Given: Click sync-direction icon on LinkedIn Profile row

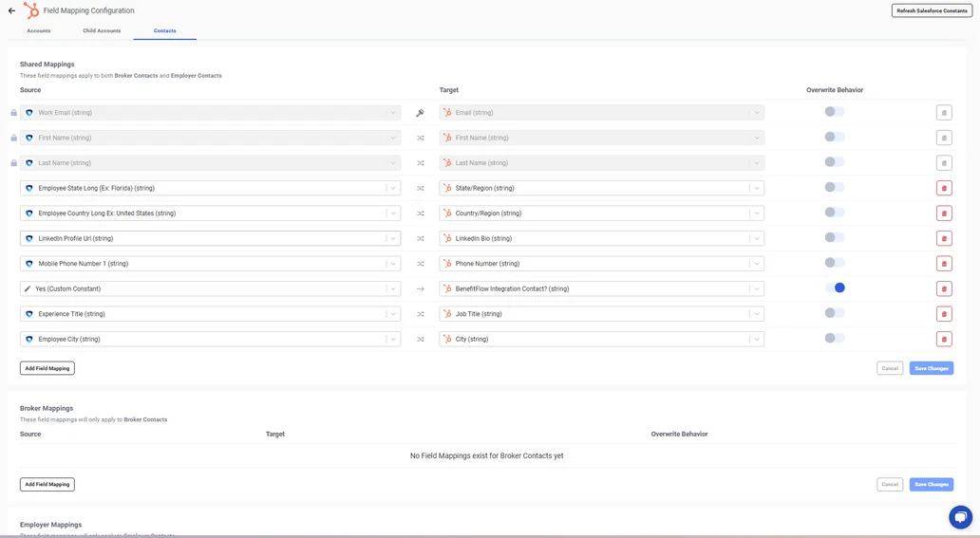Looking at the screenshot, I should pos(420,239).
